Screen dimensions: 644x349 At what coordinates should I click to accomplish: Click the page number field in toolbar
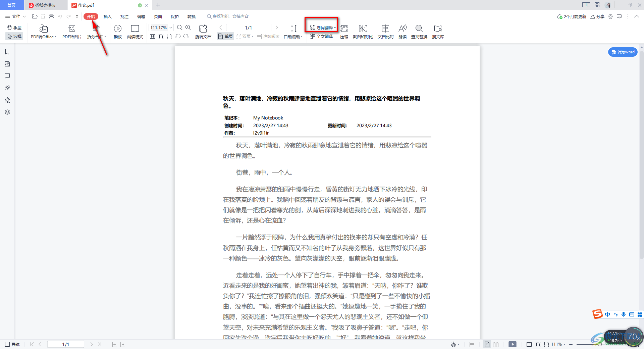(249, 28)
